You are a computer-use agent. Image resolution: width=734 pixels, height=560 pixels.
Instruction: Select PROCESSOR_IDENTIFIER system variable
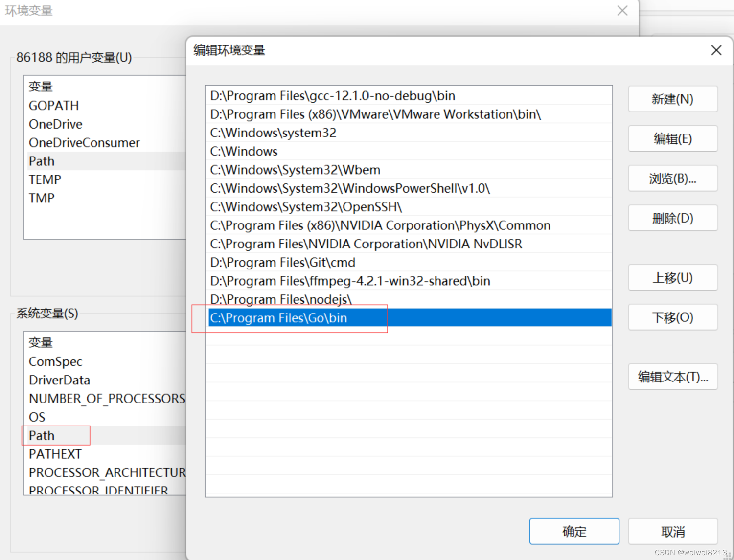[x=105, y=490]
